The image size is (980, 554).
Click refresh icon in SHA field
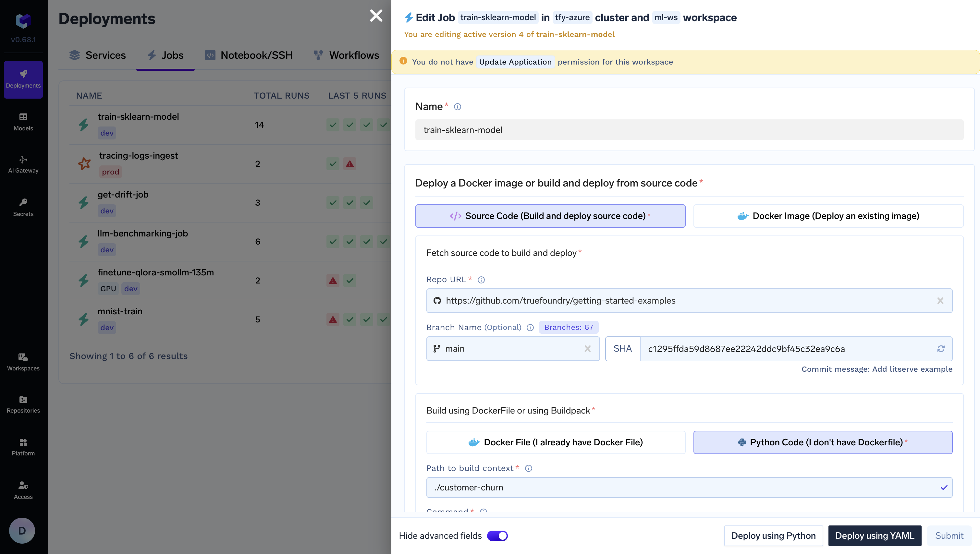[x=940, y=349]
